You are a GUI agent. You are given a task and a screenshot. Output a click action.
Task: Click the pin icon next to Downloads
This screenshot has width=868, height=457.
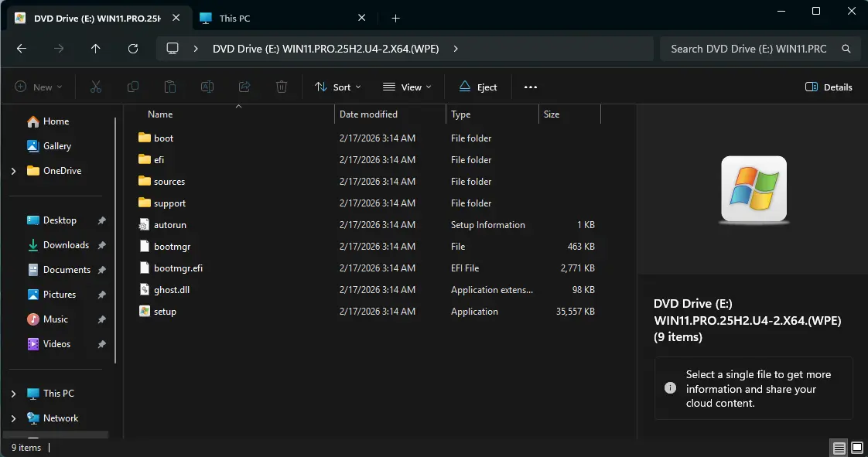click(102, 245)
